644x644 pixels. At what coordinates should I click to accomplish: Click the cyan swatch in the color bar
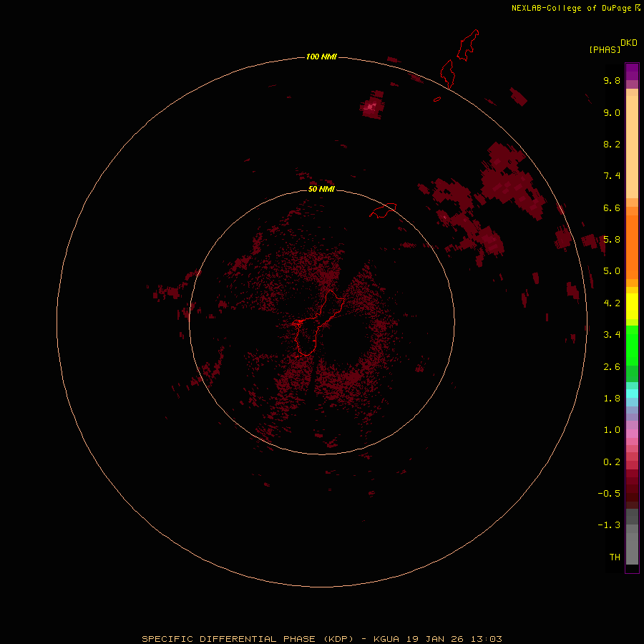(x=632, y=394)
